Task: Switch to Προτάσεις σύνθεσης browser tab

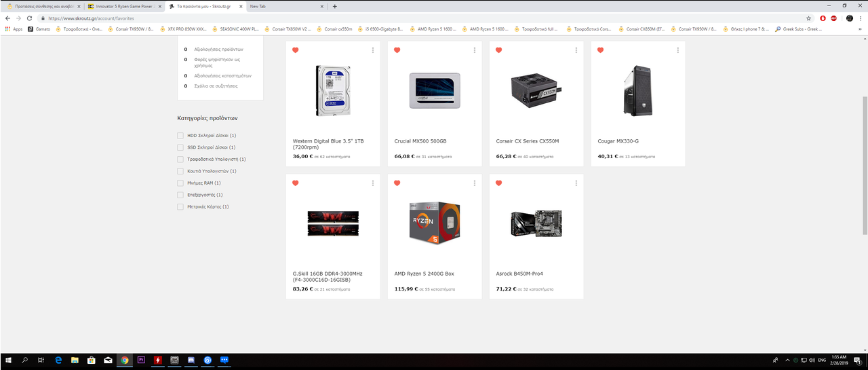Action: pos(43,6)
